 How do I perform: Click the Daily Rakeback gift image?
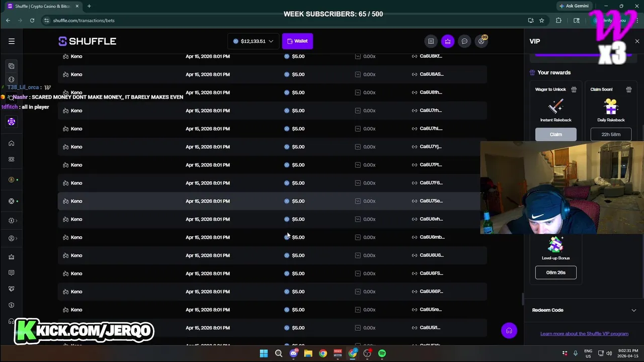[x=611, y=107]
